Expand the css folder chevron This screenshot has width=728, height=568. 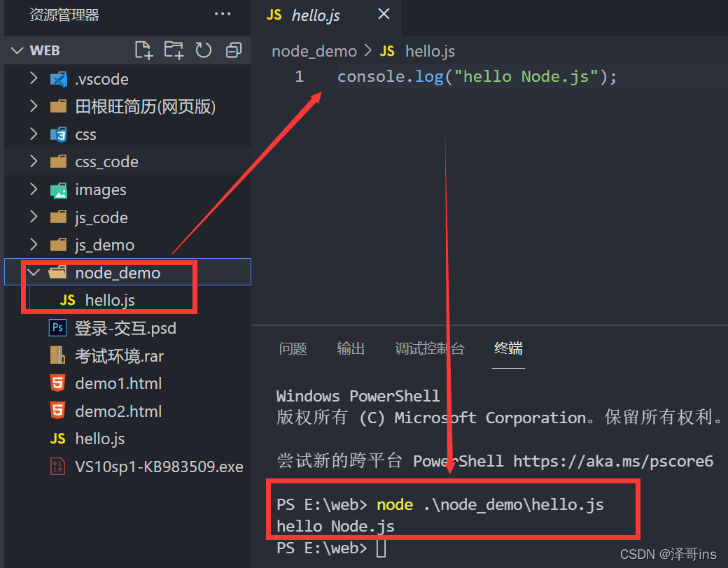[34, 134]
